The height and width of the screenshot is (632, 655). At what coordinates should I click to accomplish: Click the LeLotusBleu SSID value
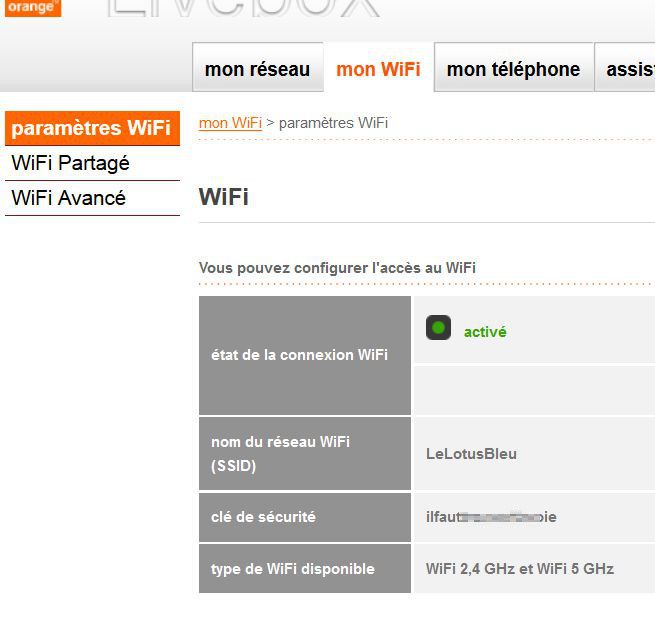[471, 454]
